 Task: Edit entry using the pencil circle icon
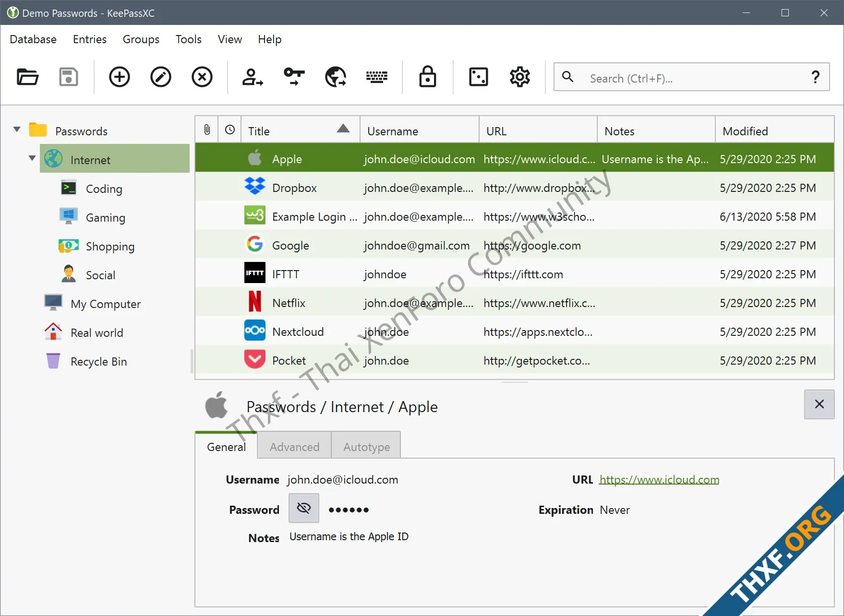[x=161, y=77]
